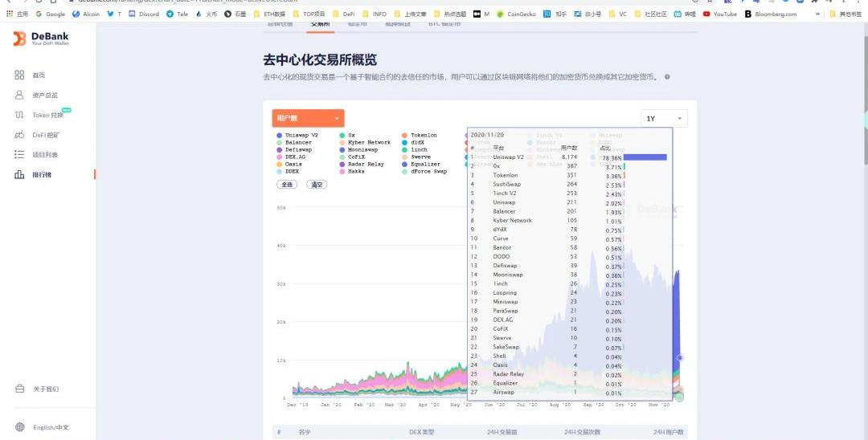Click the SushiSwap row in tooltip

click(570, 184)
